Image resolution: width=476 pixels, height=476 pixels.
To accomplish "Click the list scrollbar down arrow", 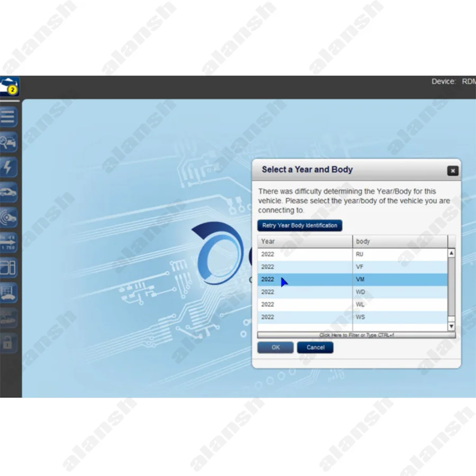I will pos(452,326).
